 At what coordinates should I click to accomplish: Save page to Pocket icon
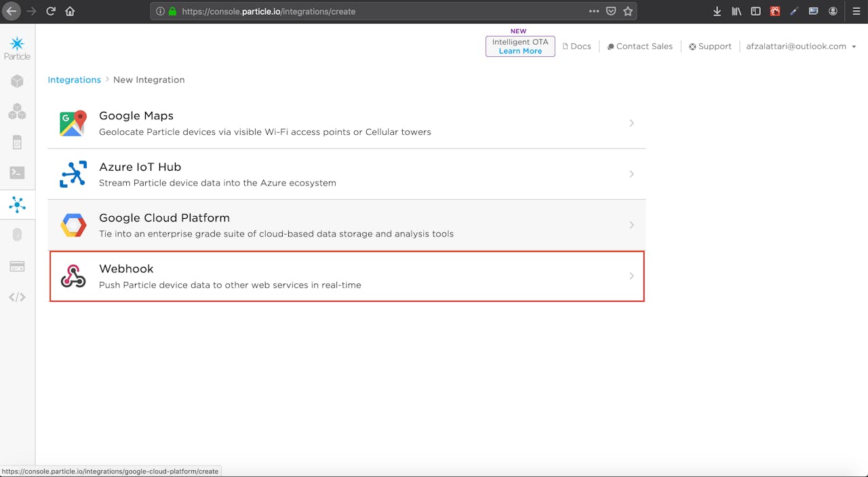[x=611, y=11]
